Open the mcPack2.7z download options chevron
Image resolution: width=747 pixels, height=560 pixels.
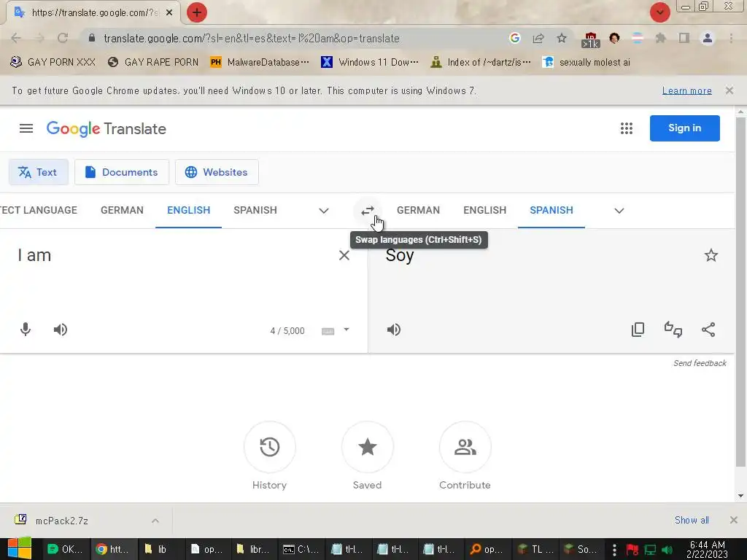(155, 521)
